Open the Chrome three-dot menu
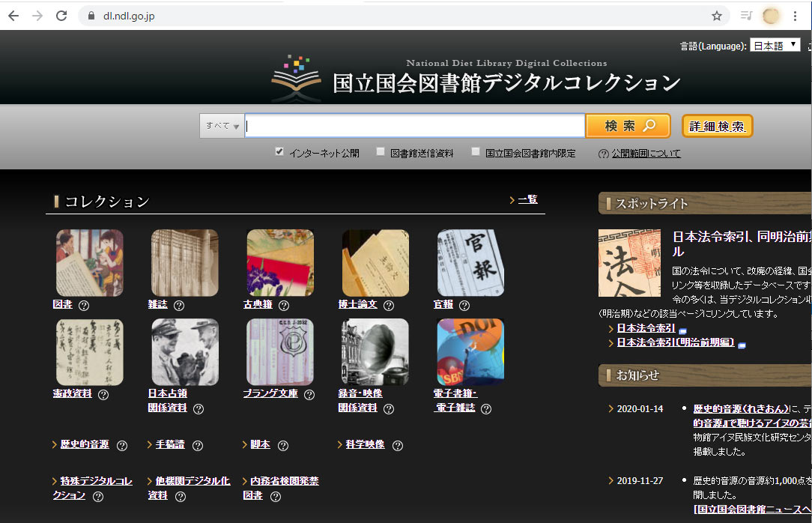 pyautogui.click(x=796, y=16)
